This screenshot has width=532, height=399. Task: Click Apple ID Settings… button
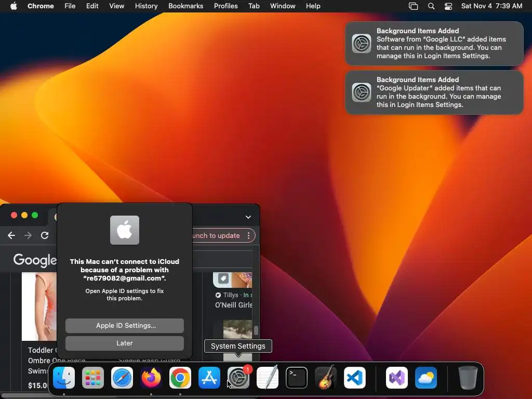(125, 325)
